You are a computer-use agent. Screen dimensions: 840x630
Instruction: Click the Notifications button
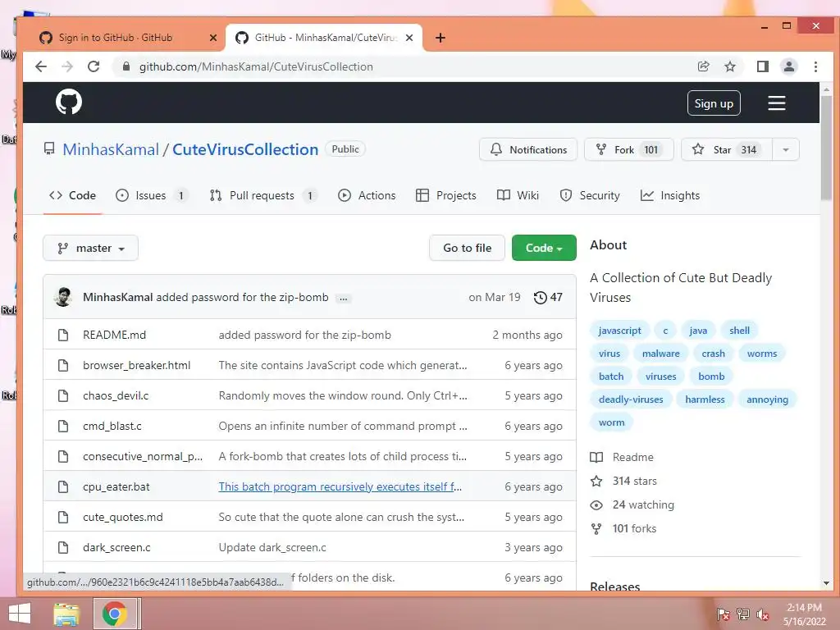click(528, 149)
